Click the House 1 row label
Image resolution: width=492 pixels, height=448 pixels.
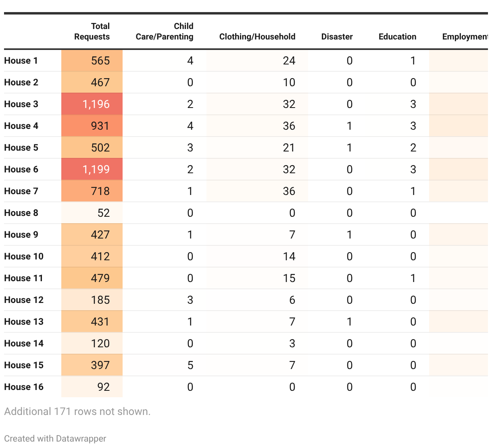(21, 60)
